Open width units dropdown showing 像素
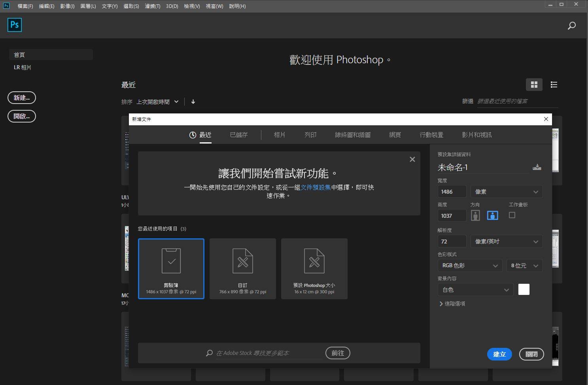This screenshot has height=385, width=588. coord(507,192)
